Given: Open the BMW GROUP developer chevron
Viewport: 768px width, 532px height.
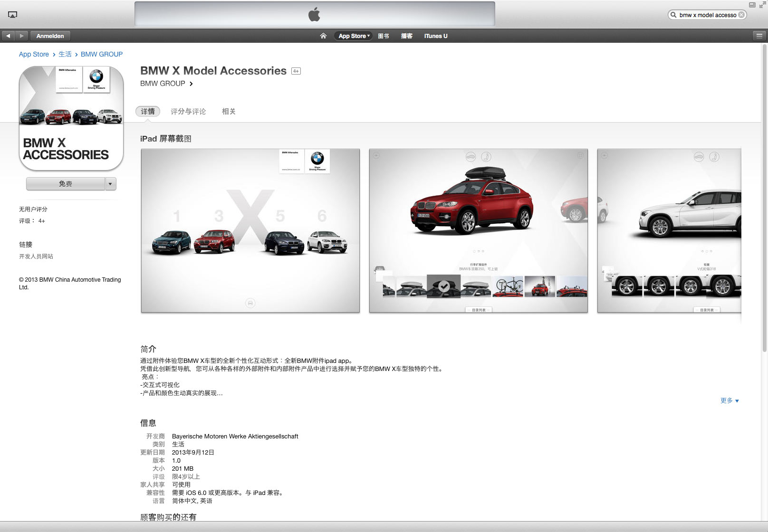Looking at the screenshot, I should coord(191,84).
